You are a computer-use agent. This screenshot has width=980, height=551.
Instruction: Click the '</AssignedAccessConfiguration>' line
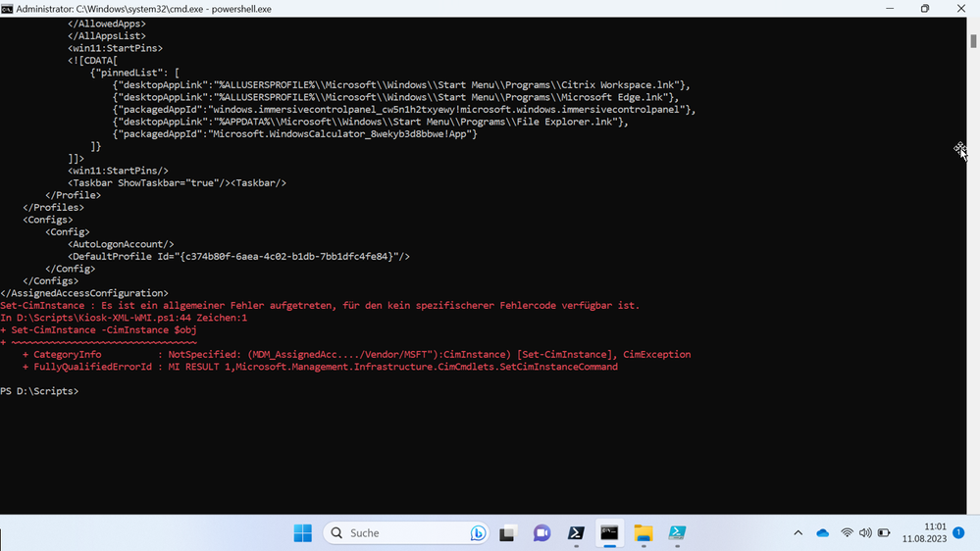tap(84, 293)
